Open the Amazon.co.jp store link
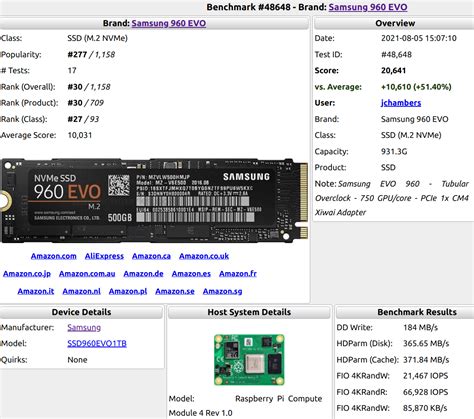This screenshot has height=419, width=474. pos(27,274)
